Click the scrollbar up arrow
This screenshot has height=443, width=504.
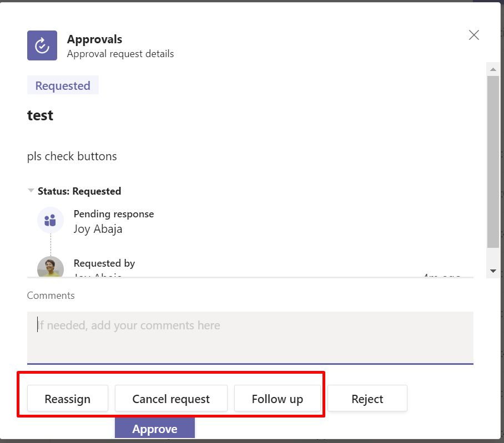493,69
